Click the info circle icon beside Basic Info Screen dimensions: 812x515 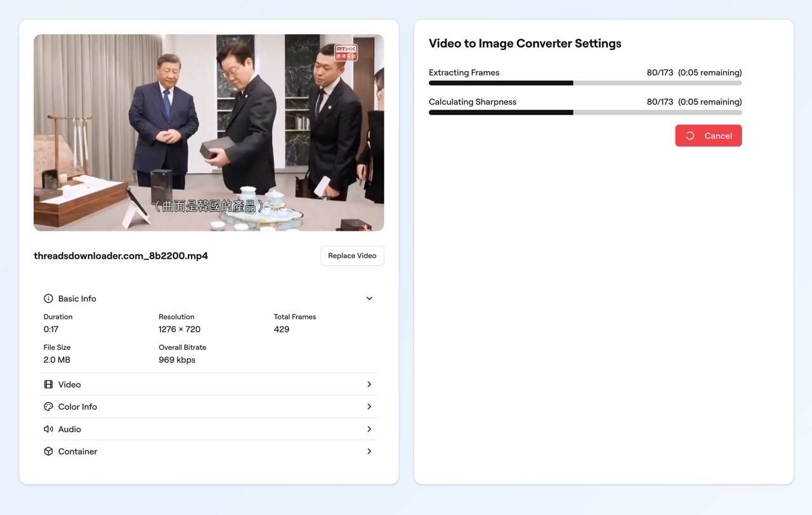48,299
